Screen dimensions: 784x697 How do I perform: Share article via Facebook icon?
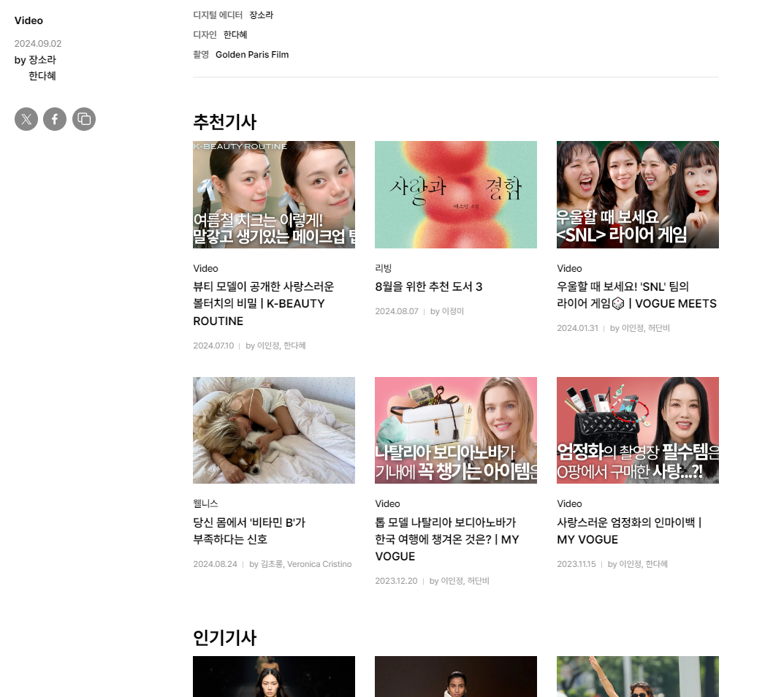click(x=55, y=119)
